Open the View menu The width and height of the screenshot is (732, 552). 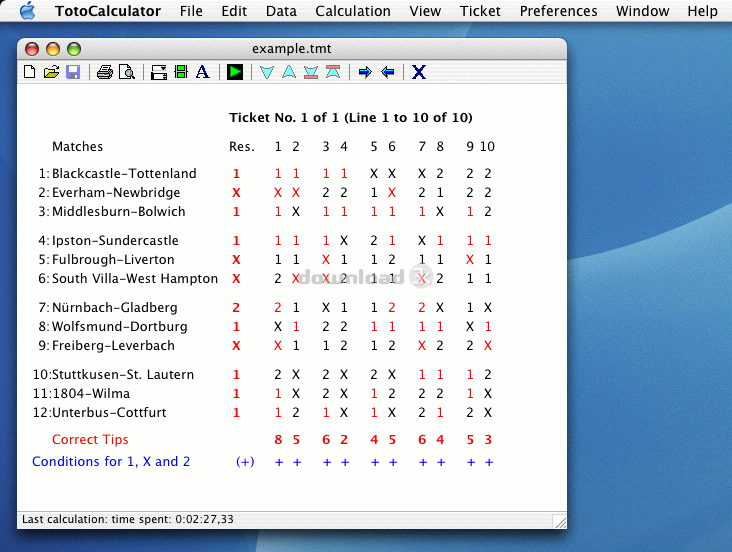(x=425, y=11)
